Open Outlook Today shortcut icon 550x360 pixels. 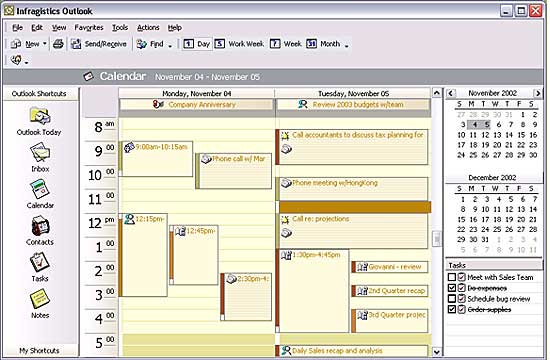pyautogui.click(x=40, y=116)
